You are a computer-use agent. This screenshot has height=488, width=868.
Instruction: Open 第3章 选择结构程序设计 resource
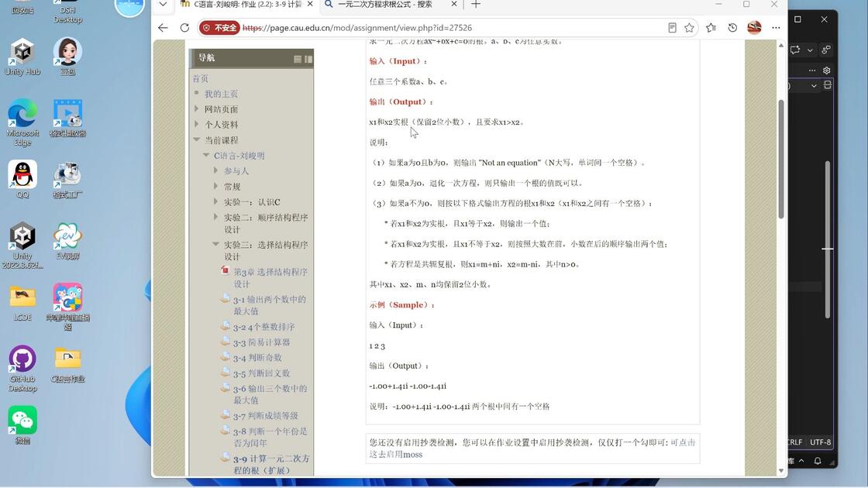(270, 278)
